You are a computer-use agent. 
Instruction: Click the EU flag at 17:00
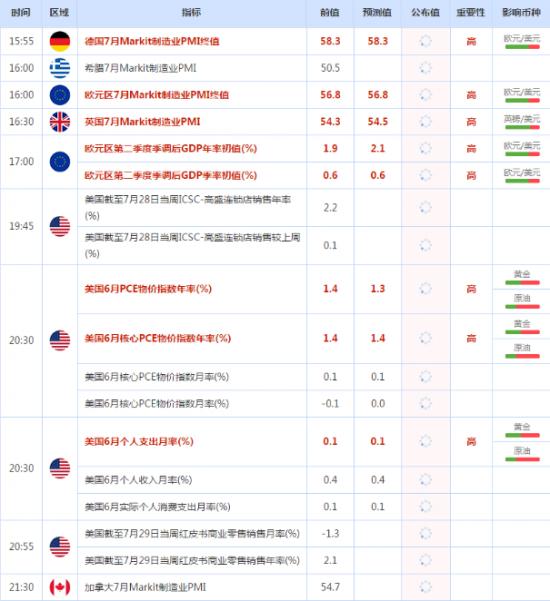pyautogui.click(x=60, y=161)
